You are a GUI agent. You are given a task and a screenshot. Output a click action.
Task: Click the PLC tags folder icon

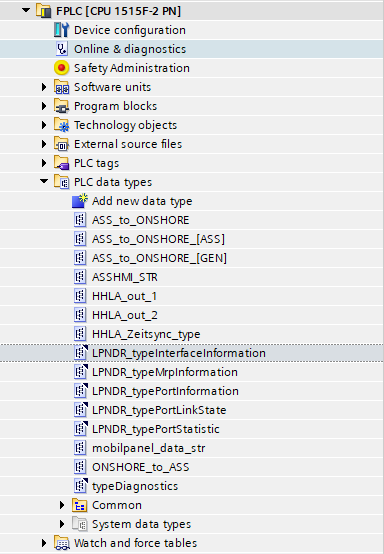click(61, 163)
